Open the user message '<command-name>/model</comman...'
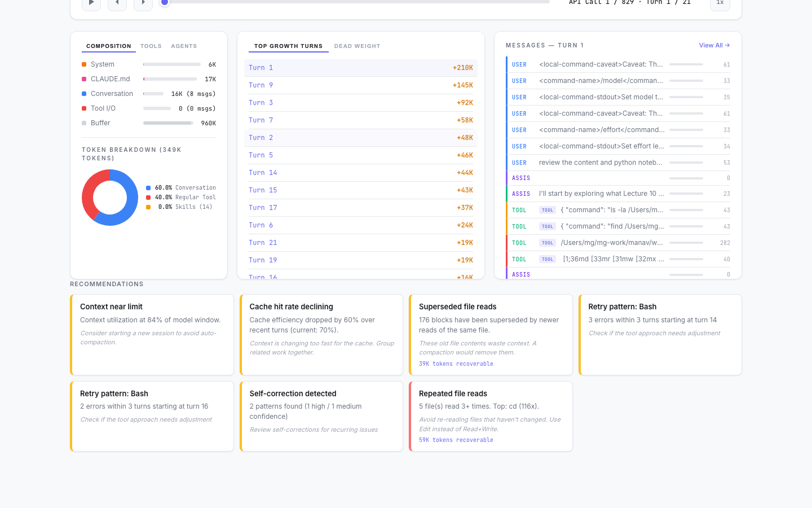812x508 pixels. [619, 81]
